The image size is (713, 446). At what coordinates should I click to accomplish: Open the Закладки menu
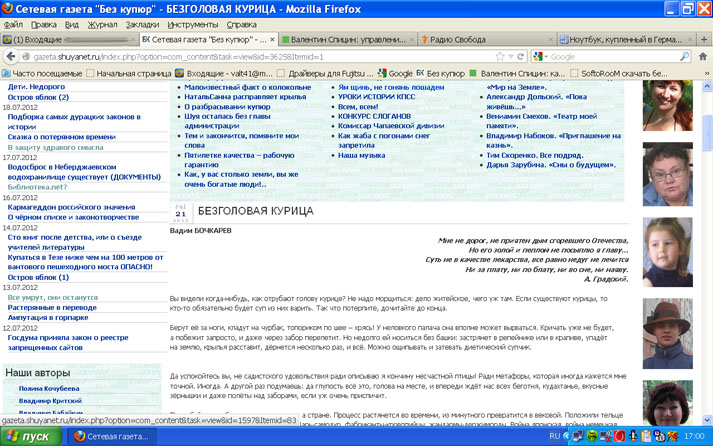[x=142, y=25]
